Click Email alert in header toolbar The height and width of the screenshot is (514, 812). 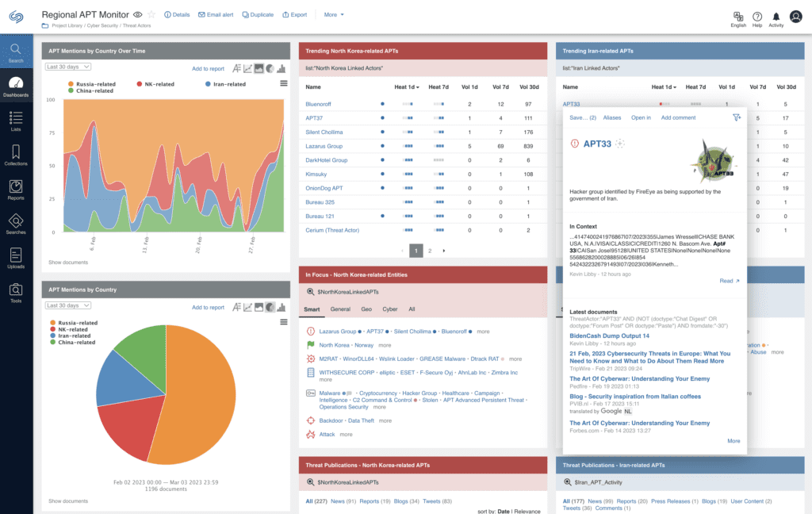(x=216, y=14)
